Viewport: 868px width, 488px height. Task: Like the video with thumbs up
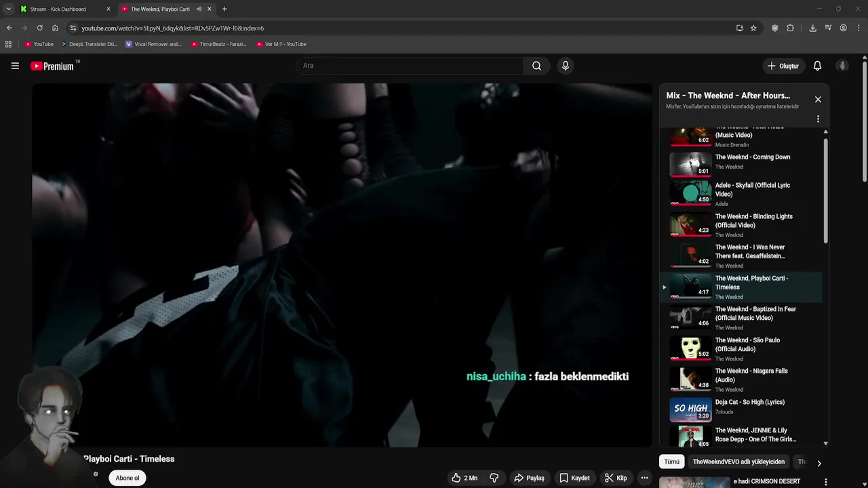point(465,478)
